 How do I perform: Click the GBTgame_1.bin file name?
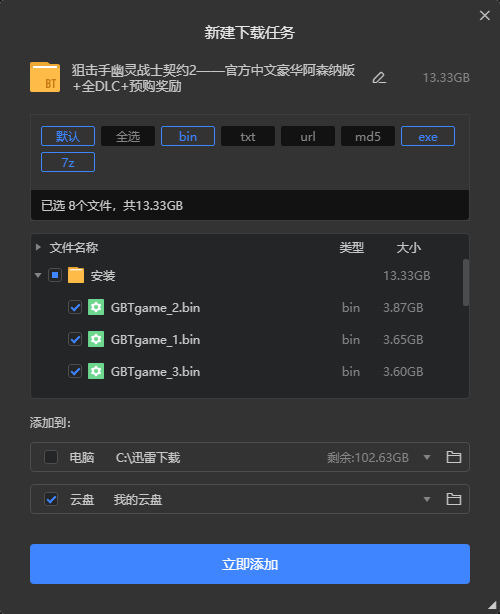(x=155, y=340)
